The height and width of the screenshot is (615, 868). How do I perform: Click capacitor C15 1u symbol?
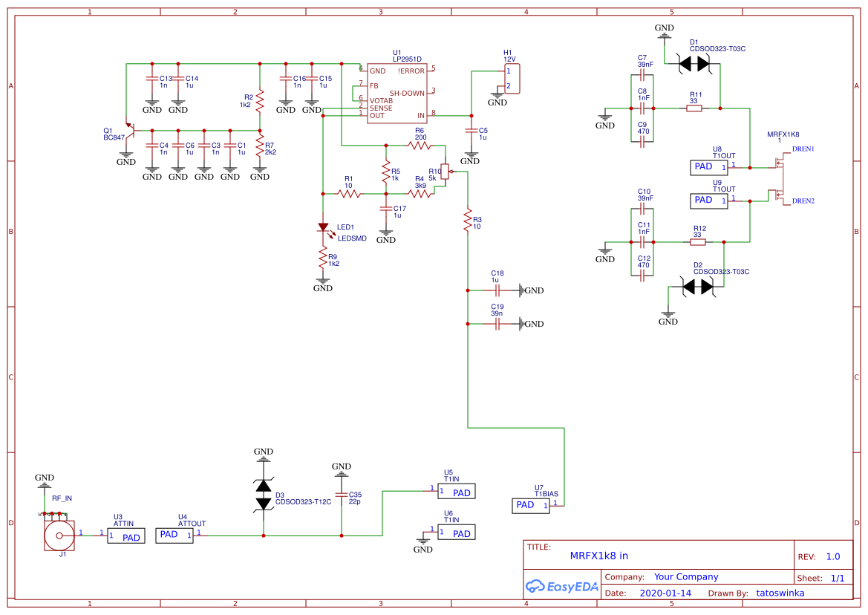point(312,79)
